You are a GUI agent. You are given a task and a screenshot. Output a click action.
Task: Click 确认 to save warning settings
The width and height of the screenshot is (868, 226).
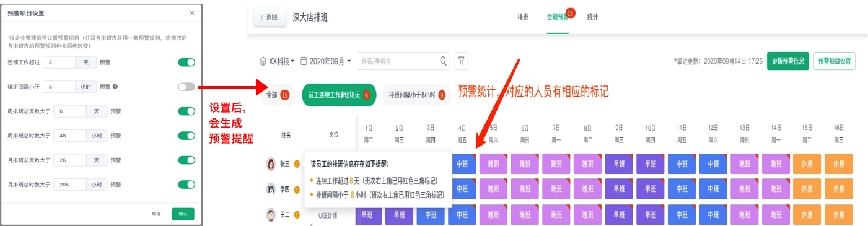pos(183,214)
